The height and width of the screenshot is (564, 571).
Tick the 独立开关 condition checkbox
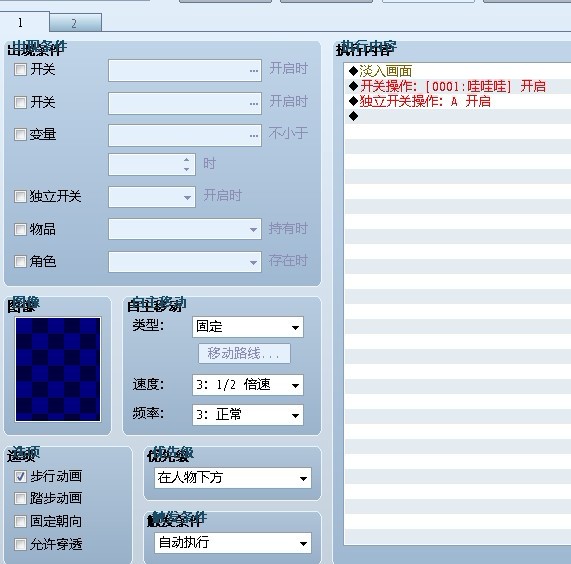tap(20, 196)
